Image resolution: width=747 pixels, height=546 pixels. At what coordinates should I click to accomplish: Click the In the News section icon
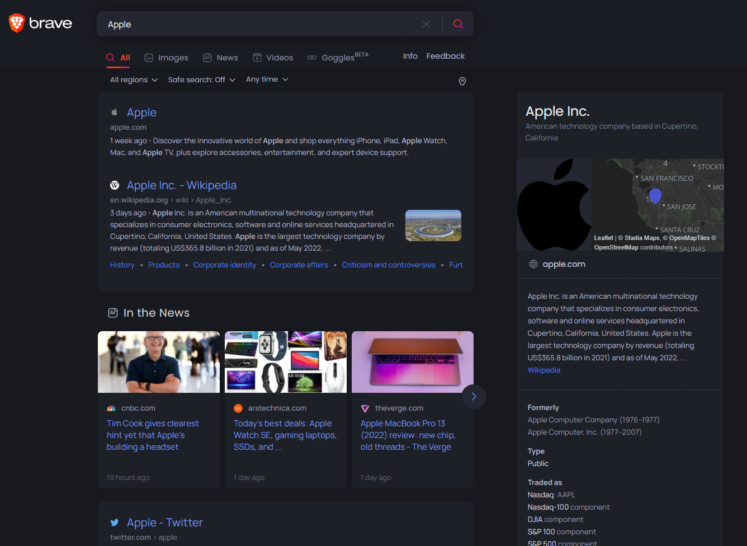pyautogui.click(x=113, y=313)
